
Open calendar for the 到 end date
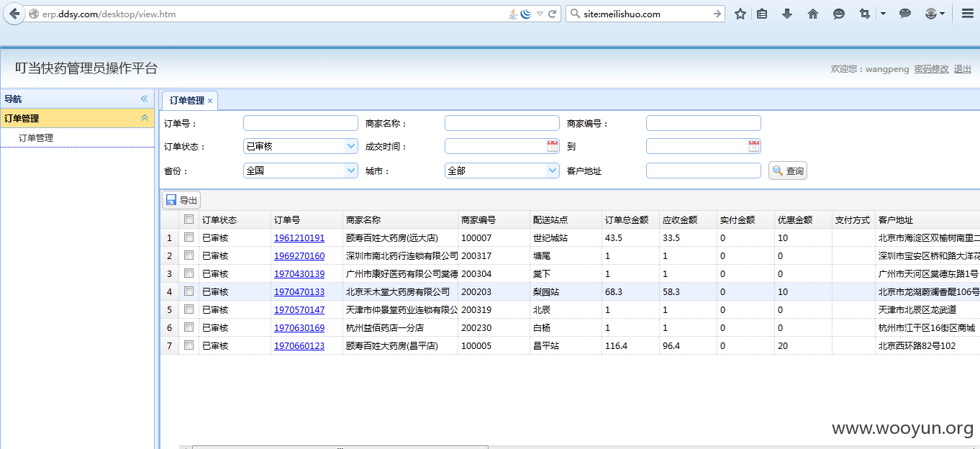(x=754, y=146)
